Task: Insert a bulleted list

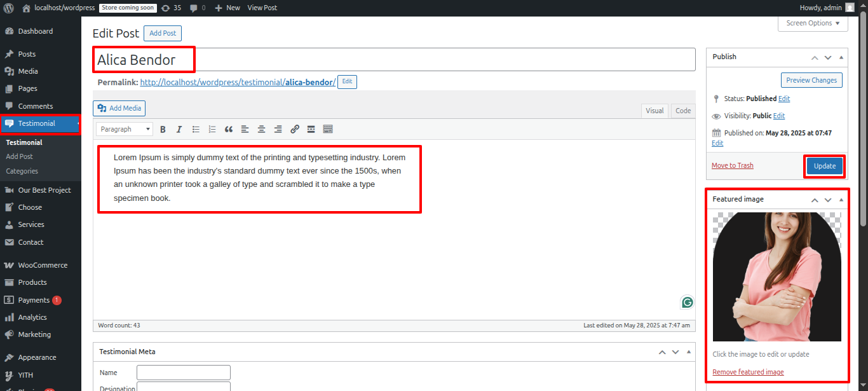Action: pos(196,129)
